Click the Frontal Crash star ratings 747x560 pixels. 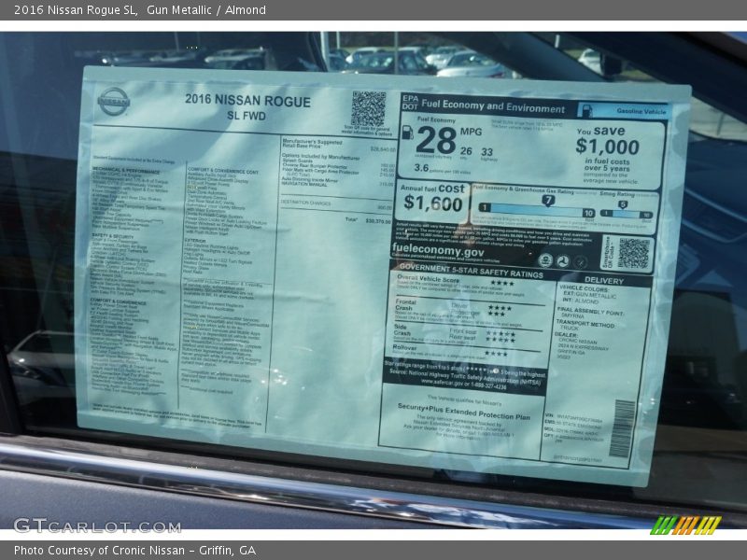pos(500,311)
